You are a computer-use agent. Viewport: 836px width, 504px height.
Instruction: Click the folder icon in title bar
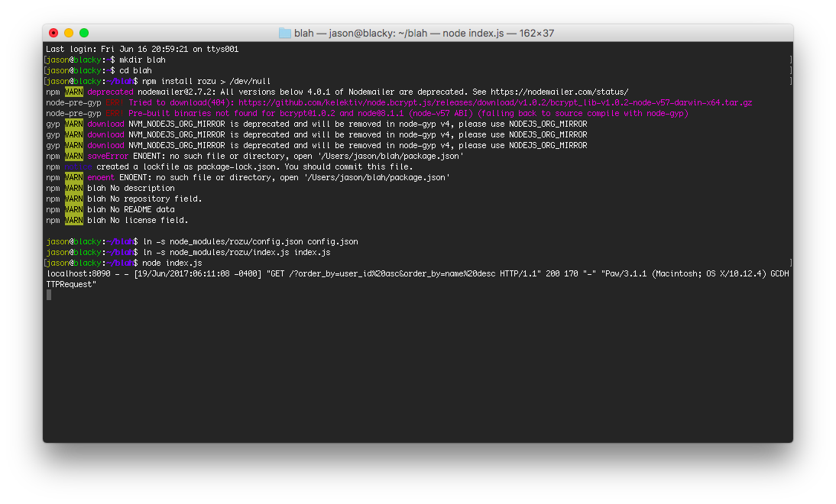285,33
